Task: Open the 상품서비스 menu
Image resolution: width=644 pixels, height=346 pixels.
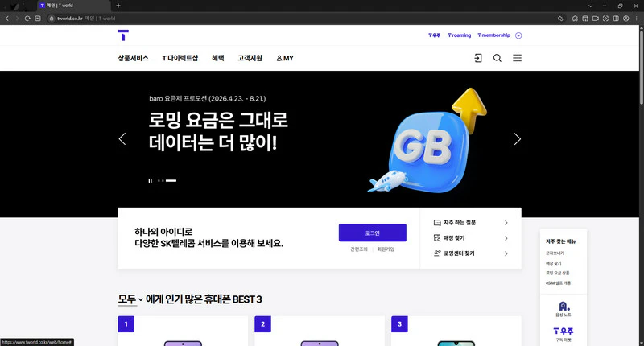Action: click(x=133, y=58)
